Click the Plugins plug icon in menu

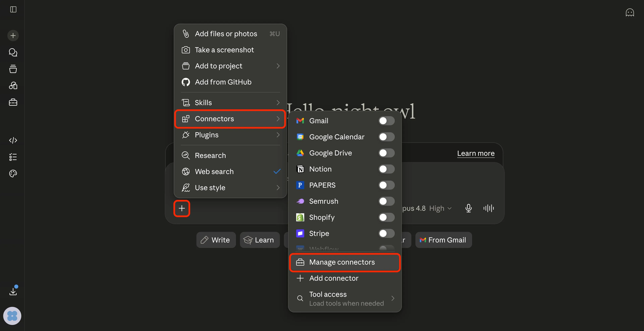tap(186, 135)
